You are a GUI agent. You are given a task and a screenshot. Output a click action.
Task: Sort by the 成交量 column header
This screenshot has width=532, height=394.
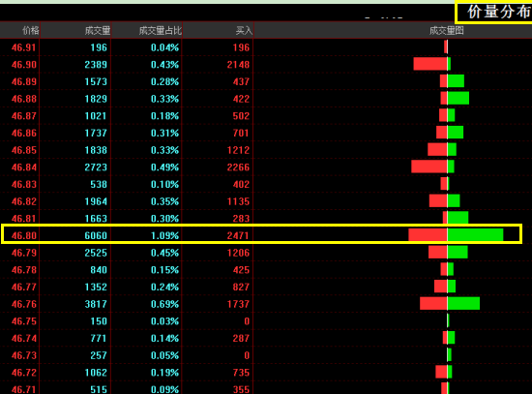click(98, 31)
